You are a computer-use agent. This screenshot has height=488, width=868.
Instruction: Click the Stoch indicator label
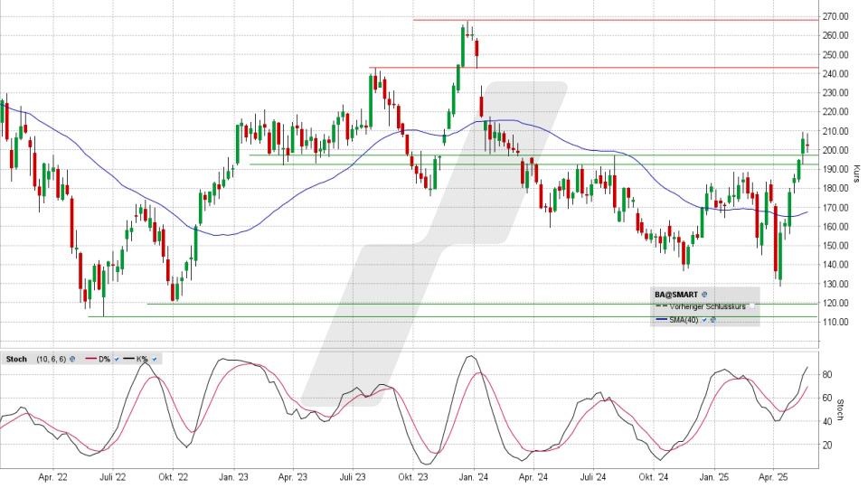(16, 359)
